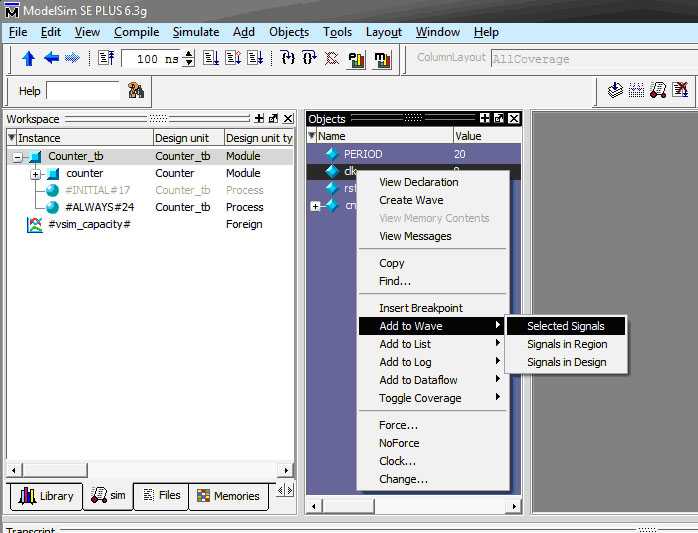Image resolution: width=698 pixels, height=533 pixels.
Task: Increase run length with stepper up arrow
Action: point(189,54)
